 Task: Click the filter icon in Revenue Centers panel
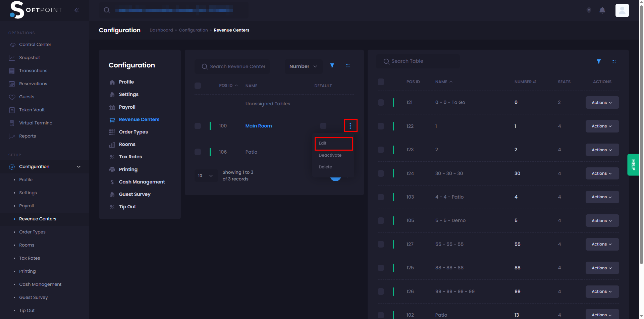coord(332,66)
